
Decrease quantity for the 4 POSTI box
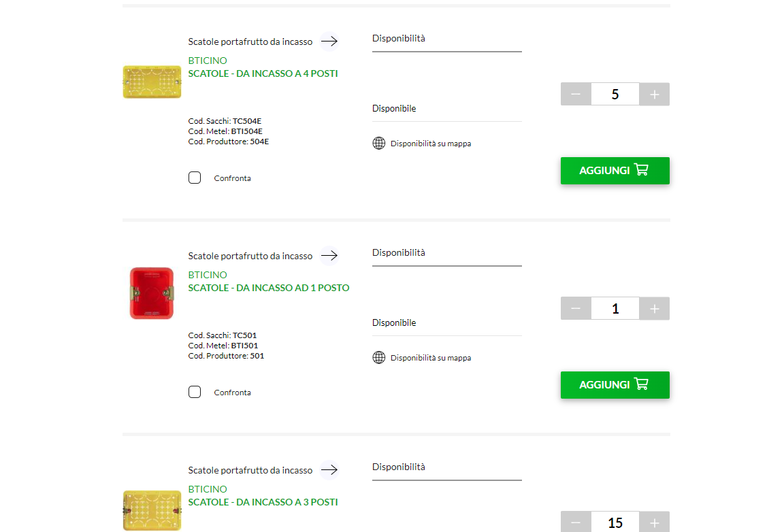pos(576,94)
